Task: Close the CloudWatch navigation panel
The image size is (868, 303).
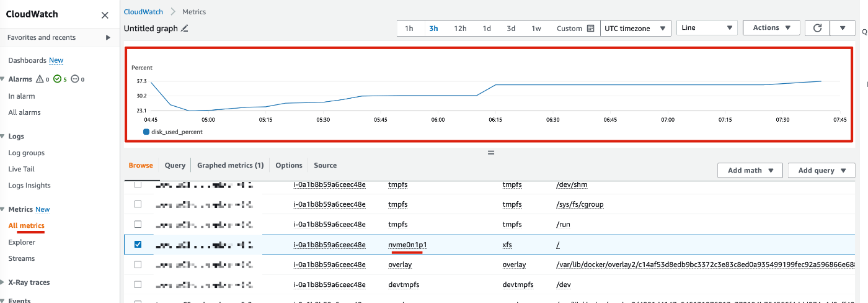Action: [105, 15]
